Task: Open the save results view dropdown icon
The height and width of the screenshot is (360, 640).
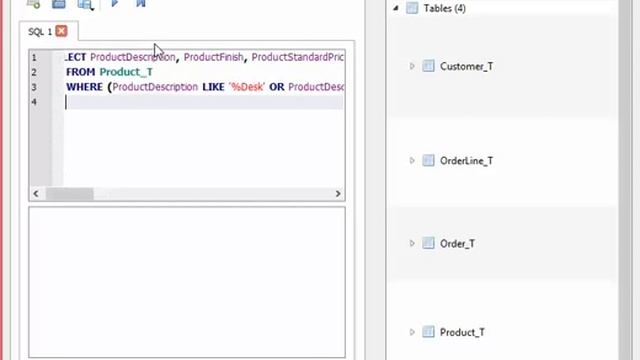Action: pyautogui.click(x=86, y=4)
